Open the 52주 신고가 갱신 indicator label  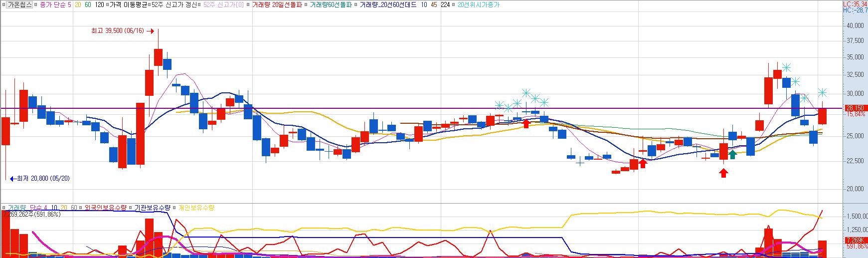(x=174, y=4)
